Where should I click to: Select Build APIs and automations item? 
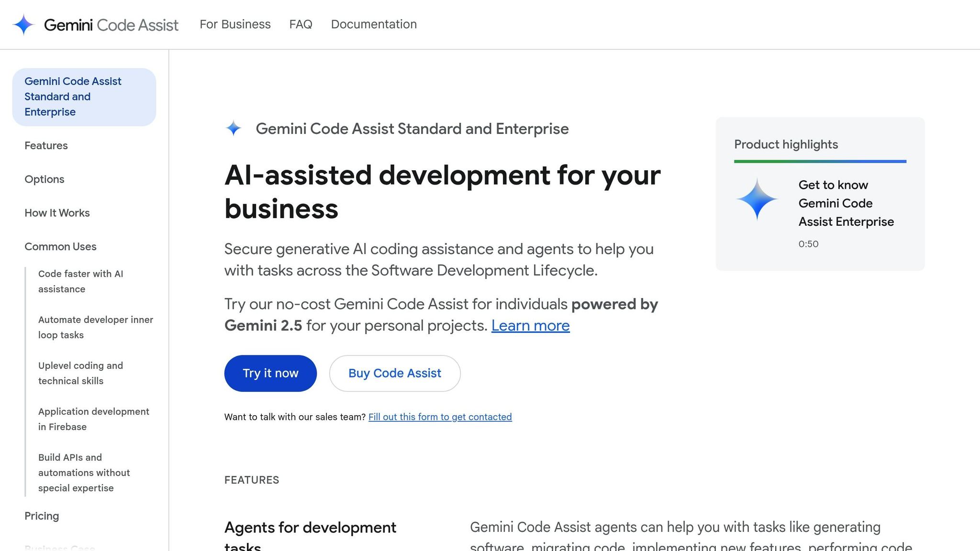(84, 473)
